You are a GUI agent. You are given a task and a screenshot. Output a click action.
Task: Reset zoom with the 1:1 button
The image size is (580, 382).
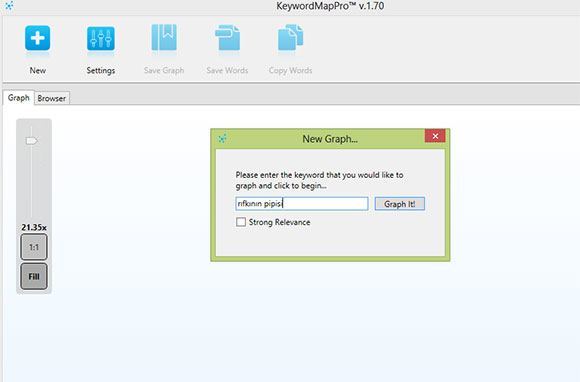click(34, 247)
